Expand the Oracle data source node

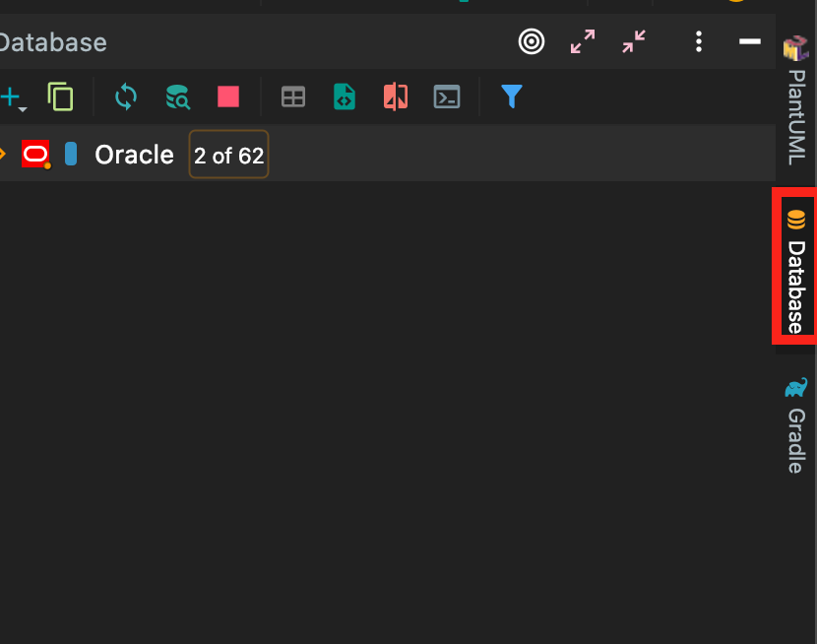[2, 155]
